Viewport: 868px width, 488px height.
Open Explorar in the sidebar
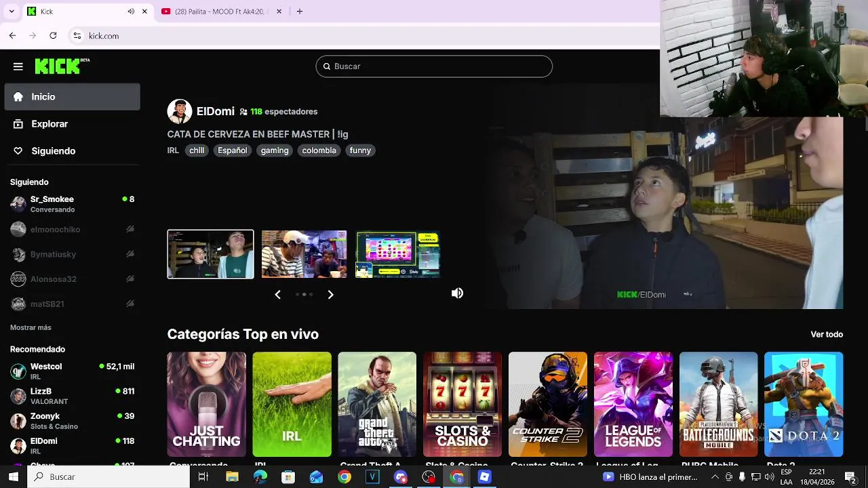point(73,124)
